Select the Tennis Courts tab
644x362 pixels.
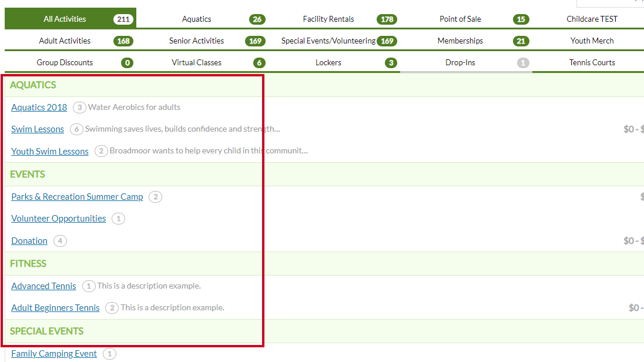coord(592,62)
